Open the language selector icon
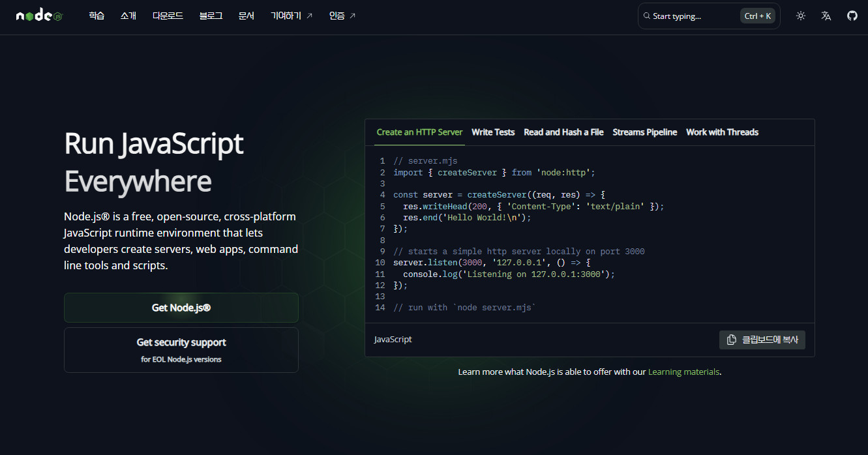 (826, 16)
